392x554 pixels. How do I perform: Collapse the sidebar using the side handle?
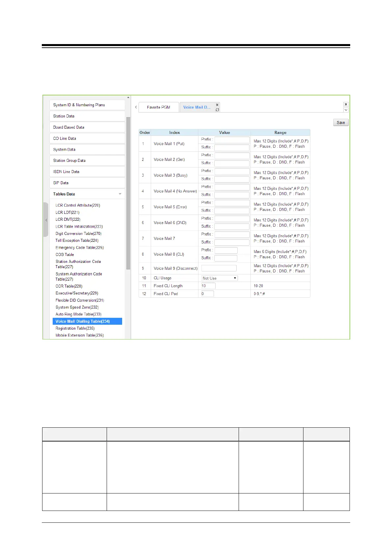[46, 220]
